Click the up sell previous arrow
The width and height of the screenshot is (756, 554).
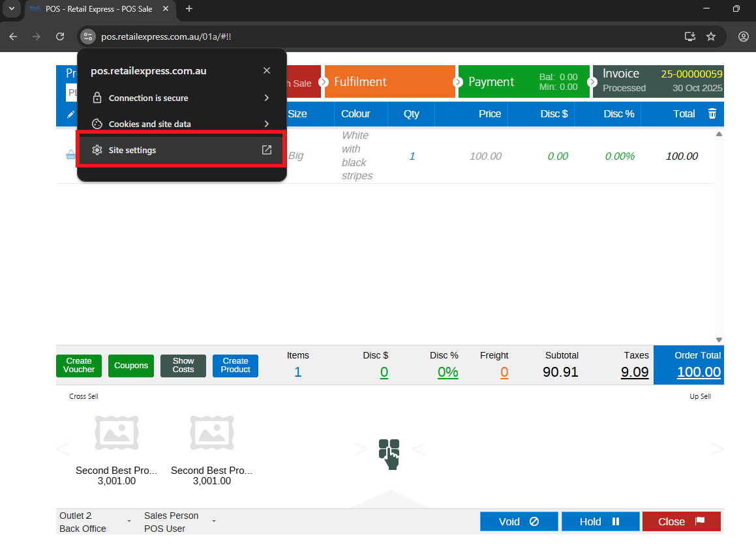[x=419, y=449]
